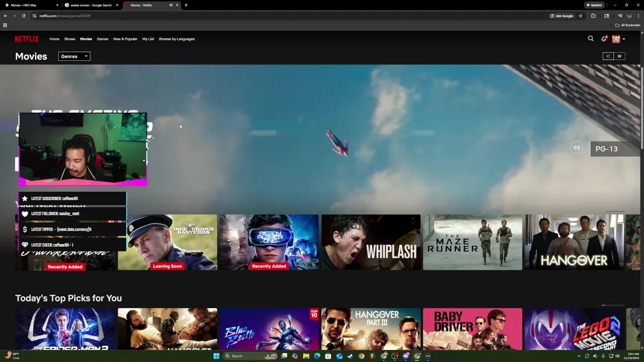The image size is (644, 362).
Task: Open the Gemini button
Action: pyautogui.click(x=594, y=5)
